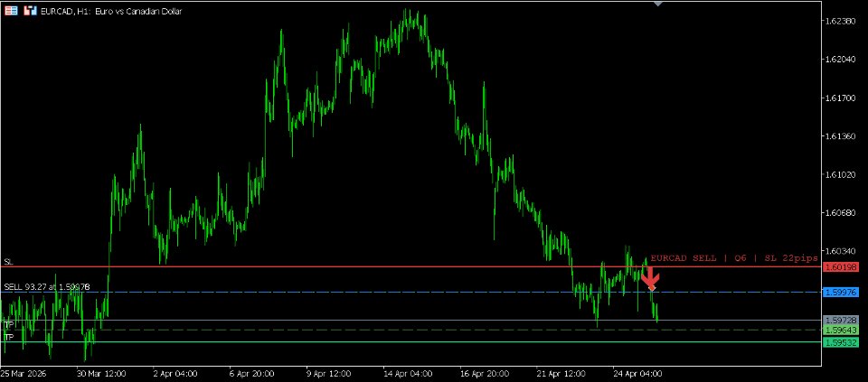Click the 1.61700 price scale label

coord(840,98)
